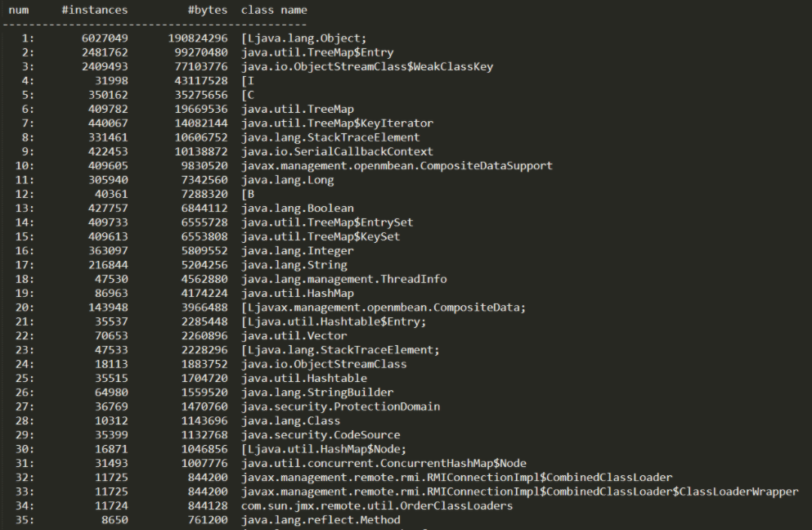Click java.security.ProtectionDomain entry
Image resolution: width=812 pixels, height=530 pixels.
tap(340, 406)
